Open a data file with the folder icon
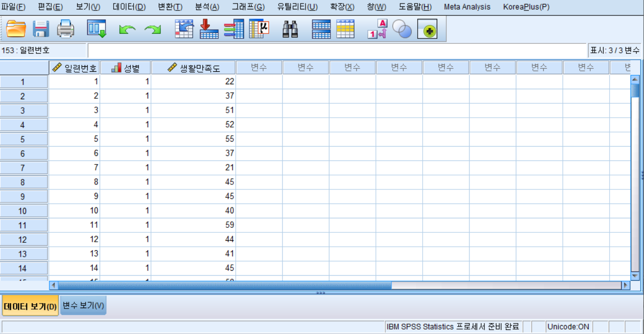The width and height of the screenshot is (644, 334). click(16, 29)
